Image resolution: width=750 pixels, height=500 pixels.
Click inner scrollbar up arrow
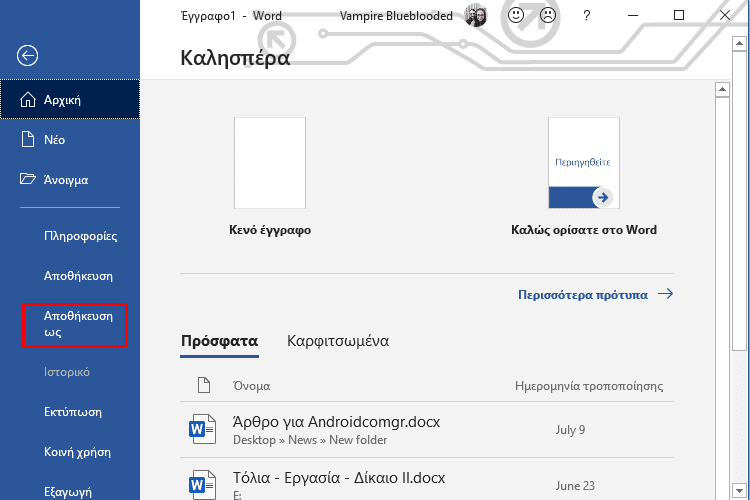tap(722, 89)
